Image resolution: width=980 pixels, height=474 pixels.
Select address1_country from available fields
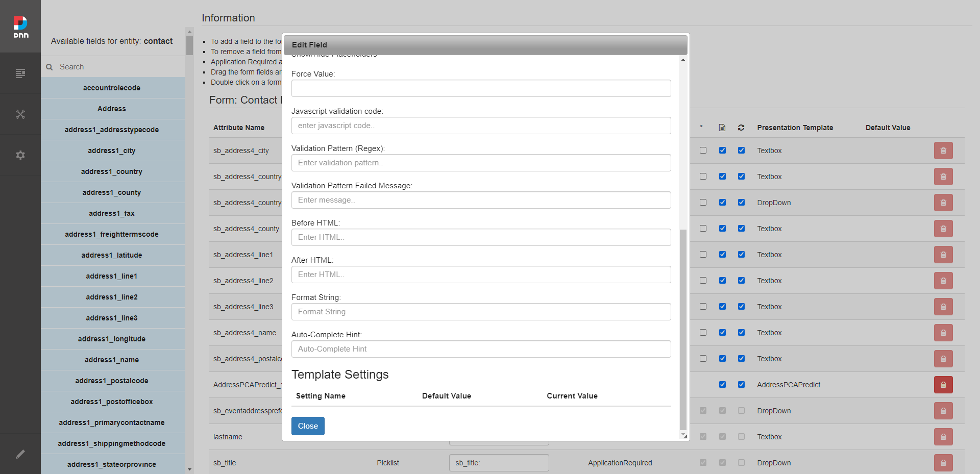[112, 171]
